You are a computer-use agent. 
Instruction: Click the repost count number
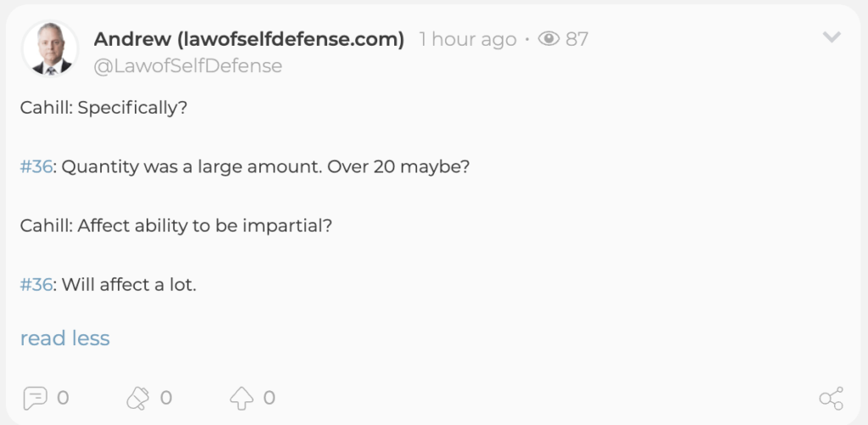(x=166, y=397)
